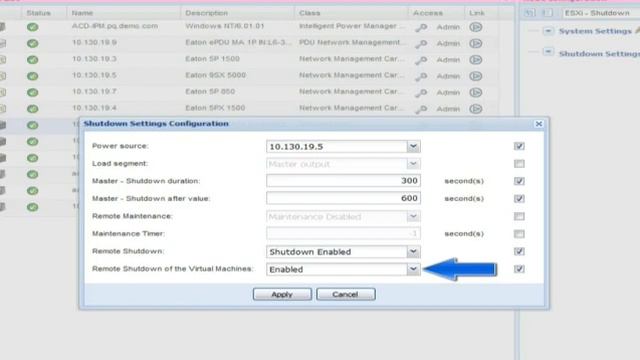Sort by the Status column header
The image size is (640, 360).
(x=38, y=13)
